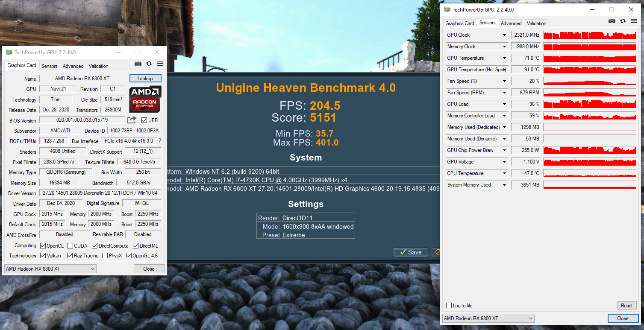This screenshot has width=644, height=330.
Task: Click the GPU name field showing AMD Radeon RX 6800 XT
Action: (x=82, y=79)
